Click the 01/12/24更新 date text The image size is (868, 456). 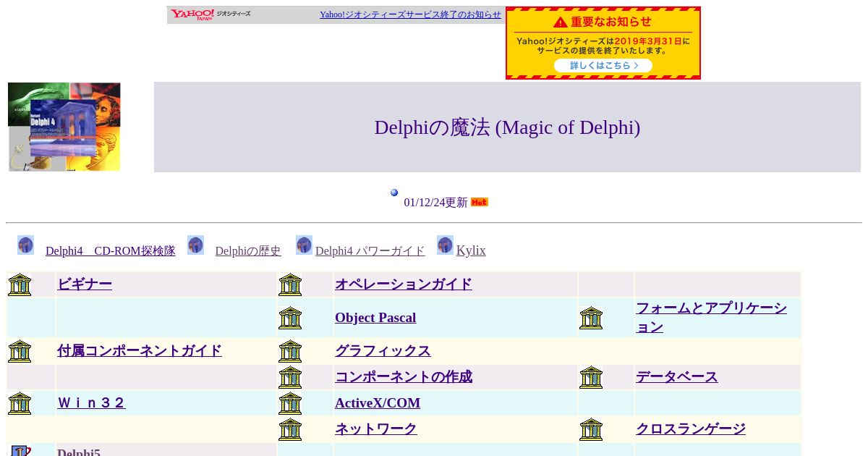(435, 203)
